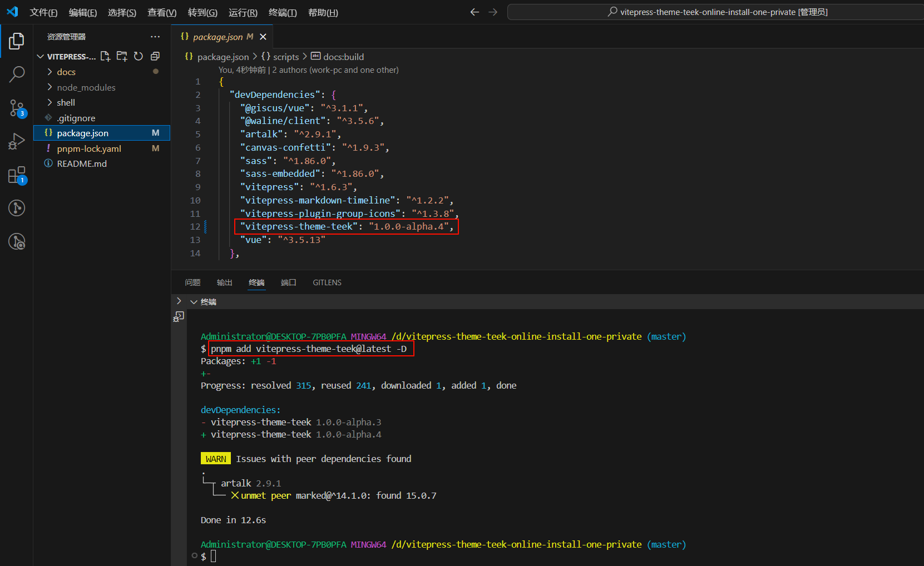Click the terminal launch profile icon
Screen dimensions: 924x566
(x=179, y=316)
